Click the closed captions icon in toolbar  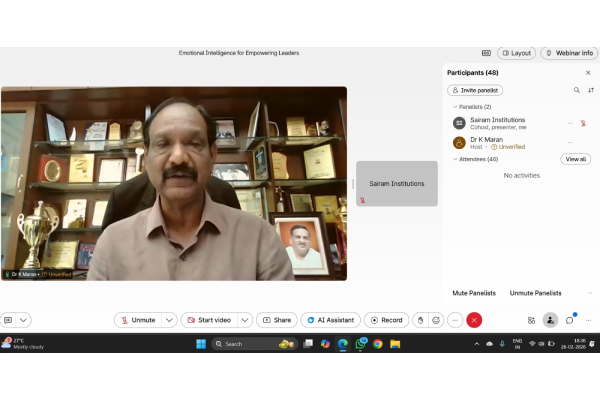(8, 320)
